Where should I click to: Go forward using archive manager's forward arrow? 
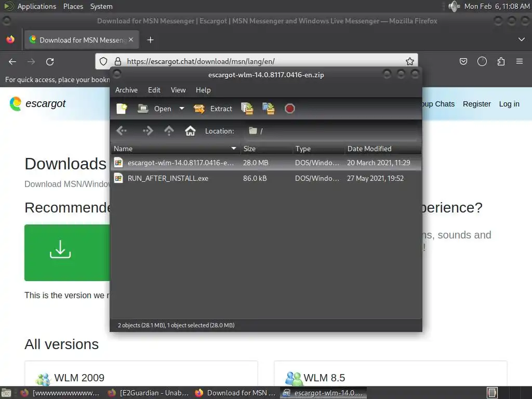[148, 130]
